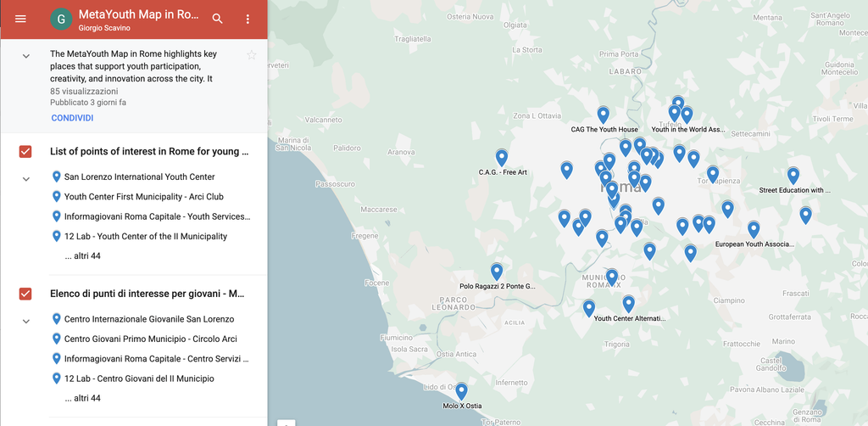
Task: Star this map with the star icon
Action: 251,55
